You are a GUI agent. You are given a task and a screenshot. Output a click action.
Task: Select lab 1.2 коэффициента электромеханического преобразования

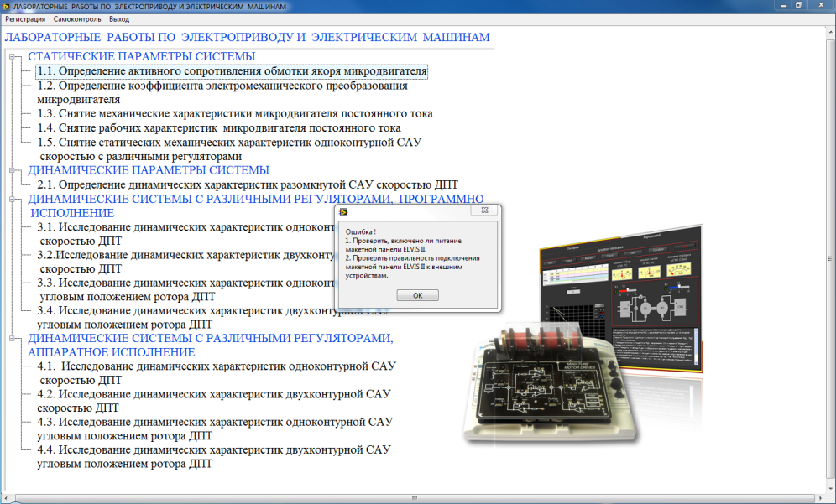point(222,92)
